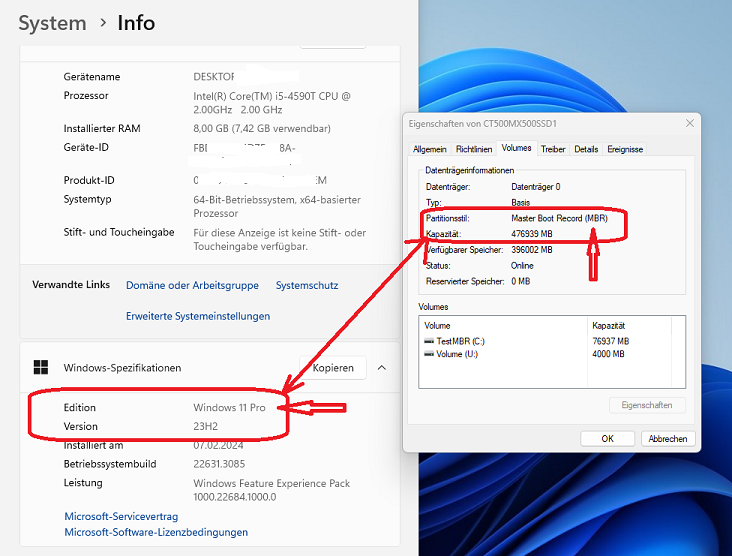Click the Abbrechen button
Image resolution: width=732 pixels, height=556 pixels.
coord(668,439)
